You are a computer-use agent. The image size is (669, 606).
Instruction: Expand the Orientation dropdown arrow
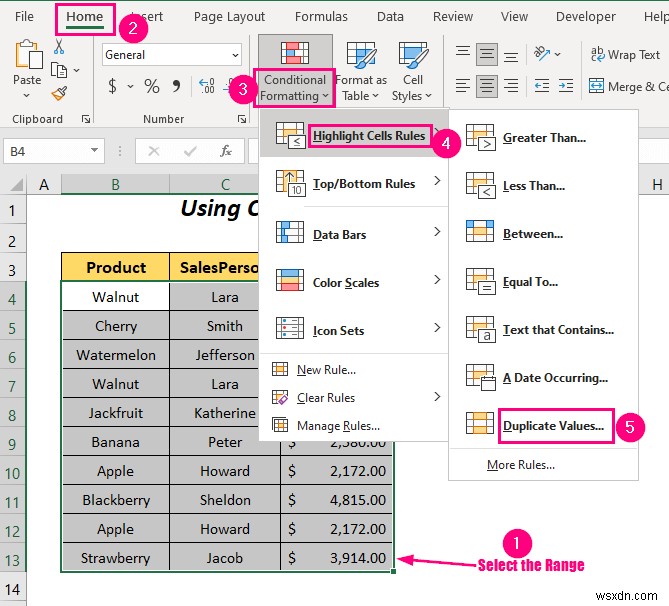(557, 54)
